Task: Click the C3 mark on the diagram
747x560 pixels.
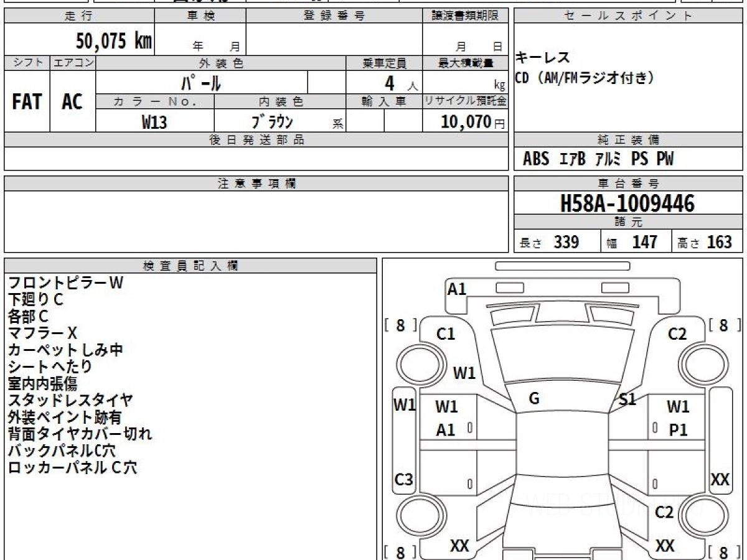Action: pos(404,480)
